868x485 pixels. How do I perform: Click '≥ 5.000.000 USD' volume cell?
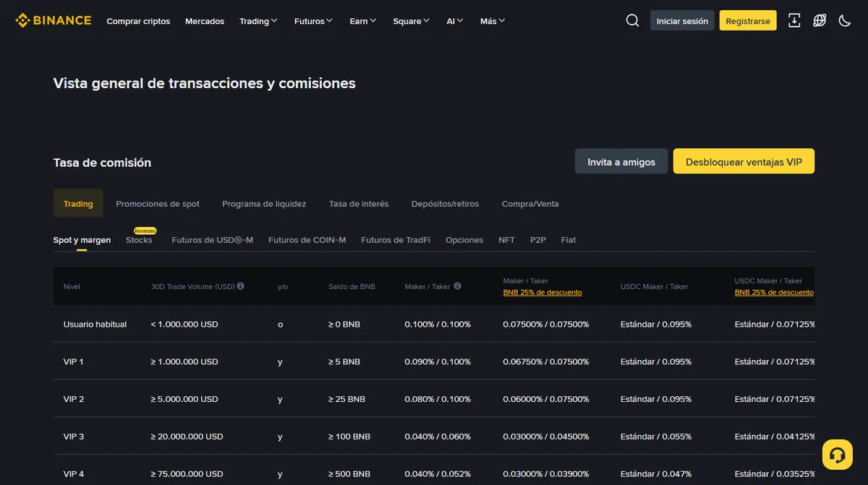184,399
